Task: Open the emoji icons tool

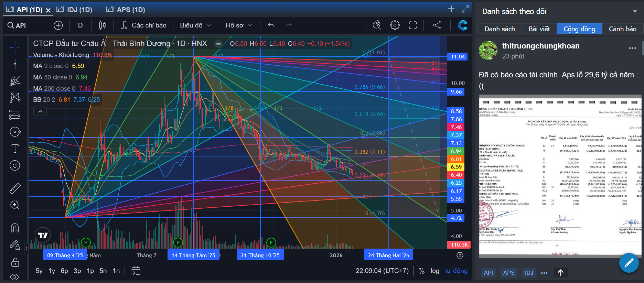Action: (15, 165)
